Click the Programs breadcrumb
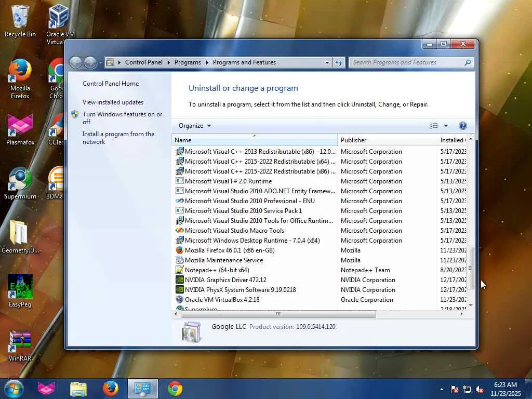 [x=188, y=62]
